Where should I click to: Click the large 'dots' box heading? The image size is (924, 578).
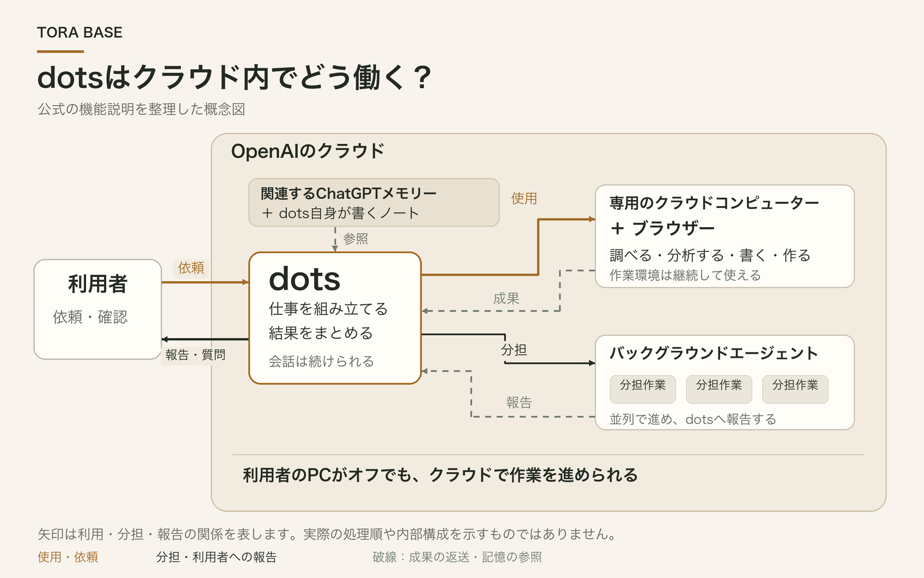305,279
